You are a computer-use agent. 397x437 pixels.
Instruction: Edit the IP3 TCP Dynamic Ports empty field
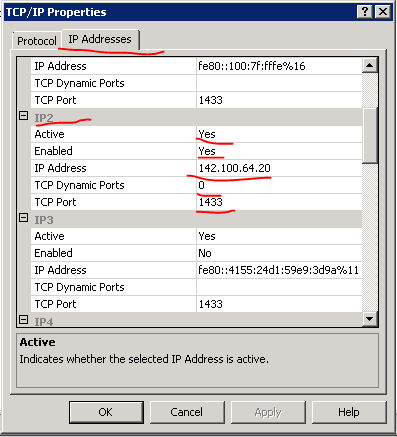(x=279, y=287)
